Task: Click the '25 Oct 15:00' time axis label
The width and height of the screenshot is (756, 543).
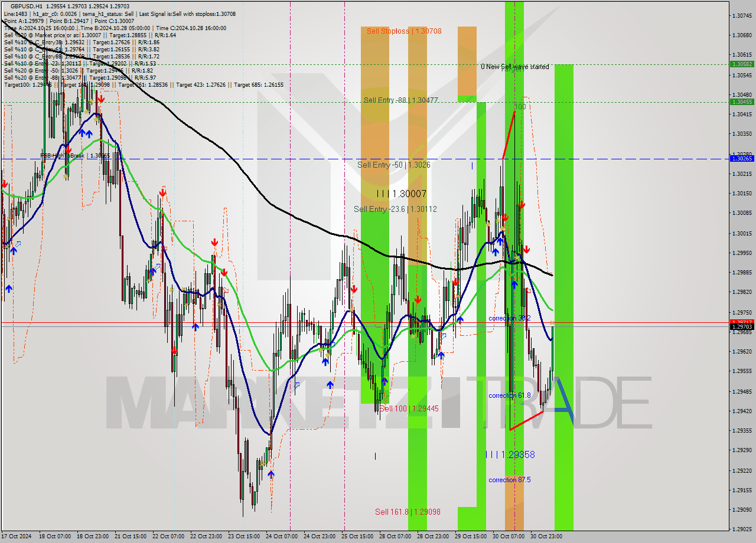Action: (x=357, y=537)
